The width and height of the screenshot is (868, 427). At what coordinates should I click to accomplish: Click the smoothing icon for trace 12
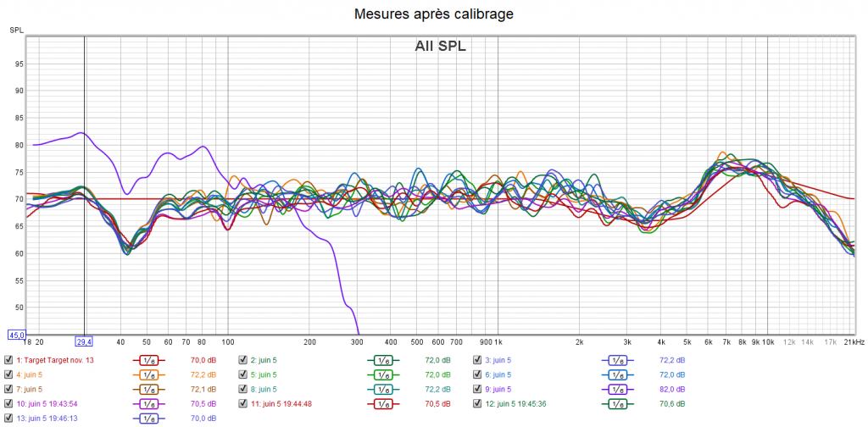[x=618, y=404]
